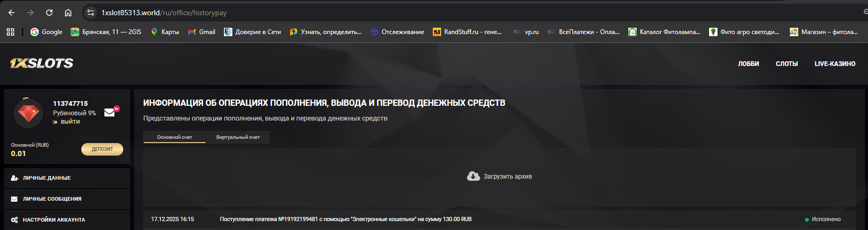
Task: Open the Gmail bookmark
Action: tap(202, 32)
